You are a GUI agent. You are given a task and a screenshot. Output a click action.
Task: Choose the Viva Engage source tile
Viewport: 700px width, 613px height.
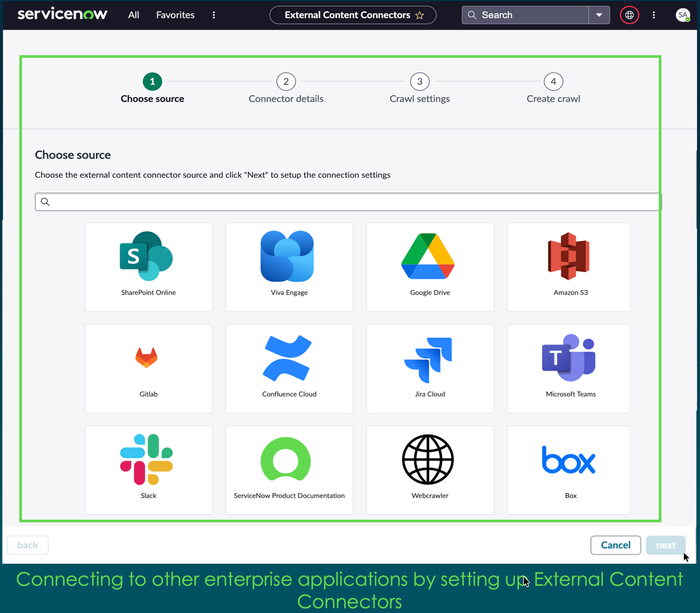(x=289, y=267)
